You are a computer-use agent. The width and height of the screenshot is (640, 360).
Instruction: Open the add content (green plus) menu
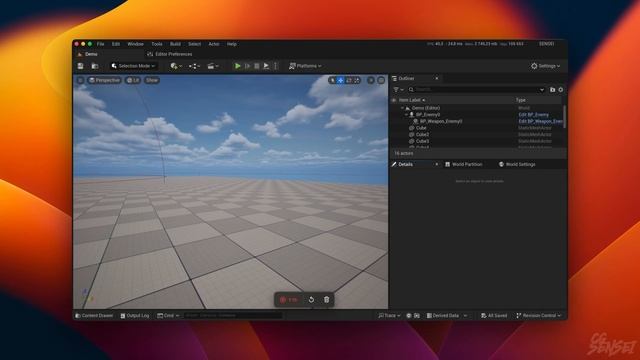pyautogui.click(x=176, y=66)
